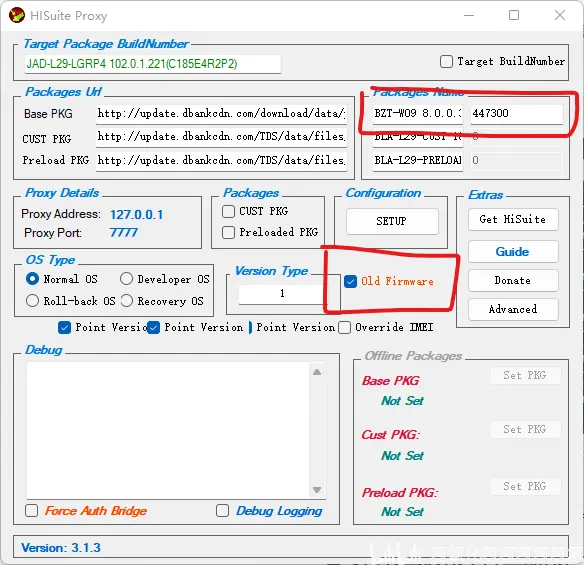The width and height of the screenshot is (584, 565).
Task: Tick the CUST PKG checkbox
Action: [x=228, y=212]
